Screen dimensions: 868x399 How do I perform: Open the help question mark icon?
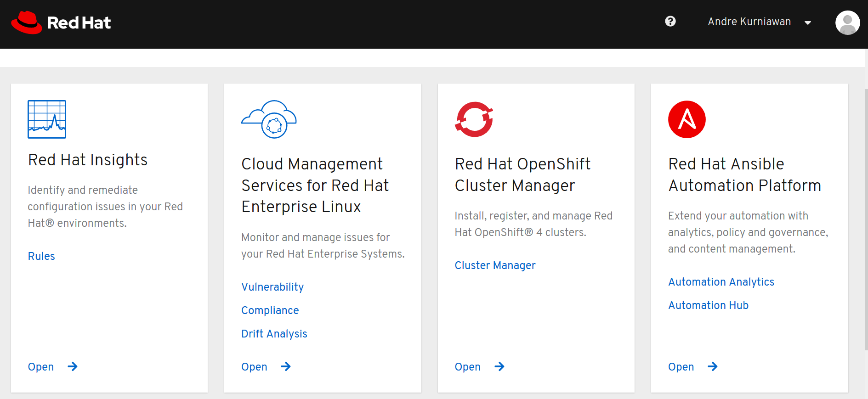670,21
